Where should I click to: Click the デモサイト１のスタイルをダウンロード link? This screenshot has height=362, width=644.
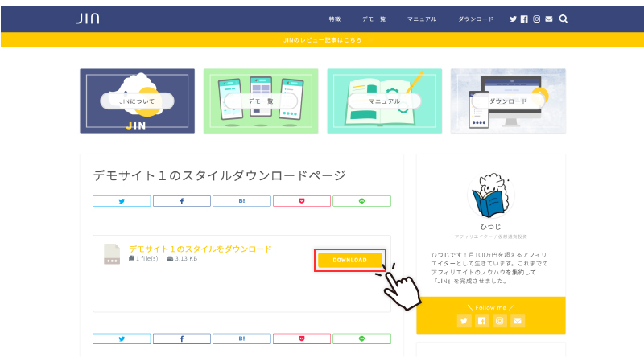[x=200, y=249]
